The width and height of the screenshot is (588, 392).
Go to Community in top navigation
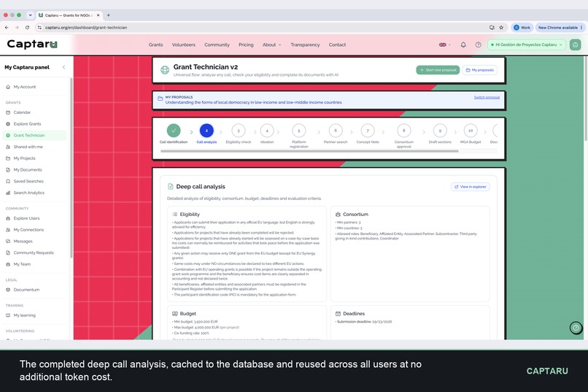point(217,45)
